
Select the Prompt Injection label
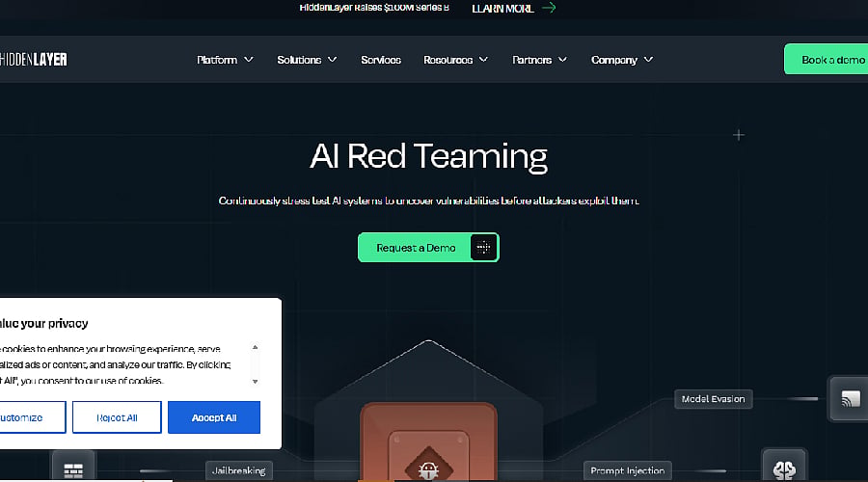click(627, 470)
